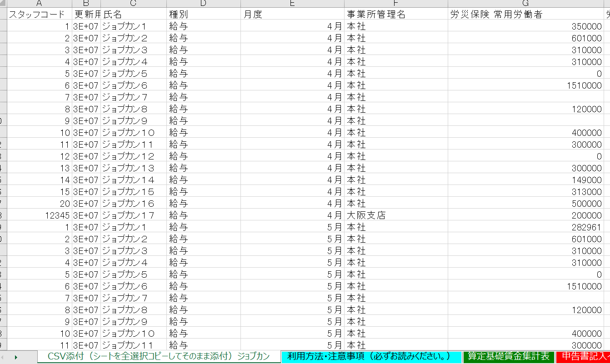This screenshot has height=364, width=610.
Task: Select column E header
Action: (292, 4)
